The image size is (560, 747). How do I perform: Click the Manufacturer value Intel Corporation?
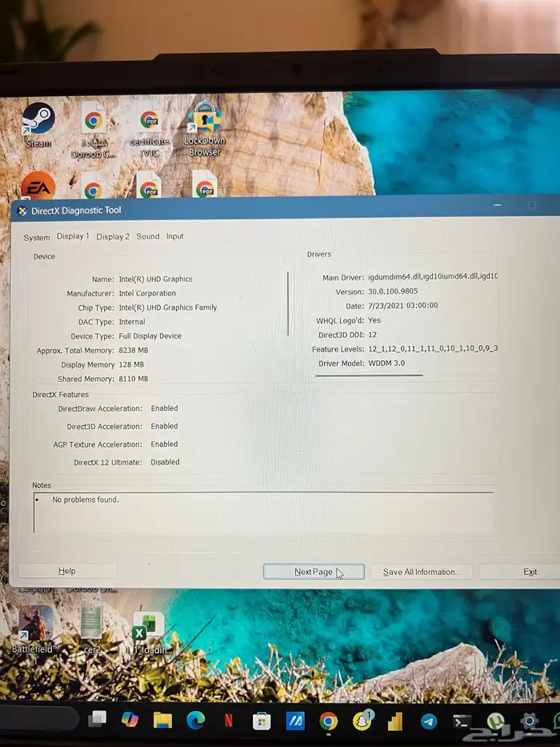(x=147, y=294)
